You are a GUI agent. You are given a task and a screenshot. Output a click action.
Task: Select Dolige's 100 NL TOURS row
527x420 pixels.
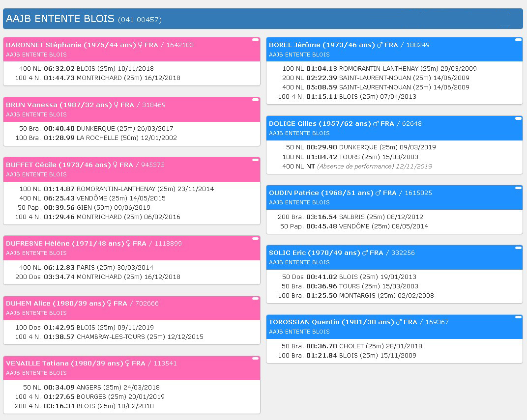tap(350, 157)
